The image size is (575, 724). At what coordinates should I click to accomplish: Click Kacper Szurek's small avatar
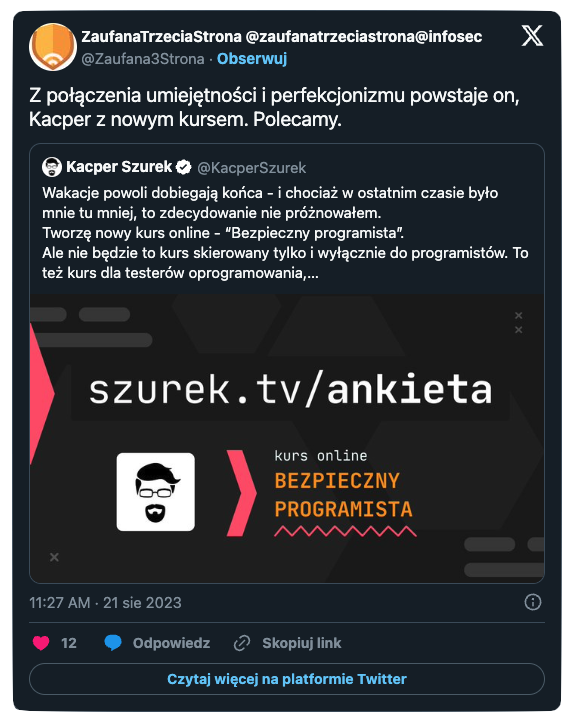(52, 167)
